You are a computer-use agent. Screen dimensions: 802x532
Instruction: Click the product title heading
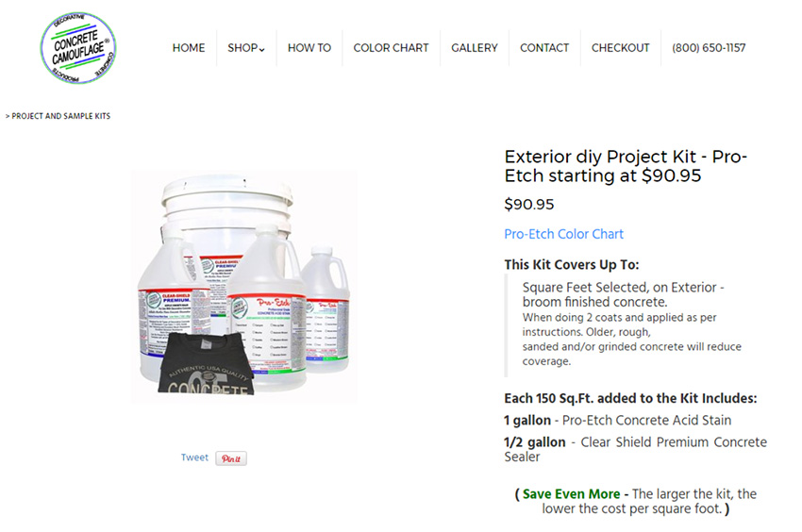click(626, 166)
